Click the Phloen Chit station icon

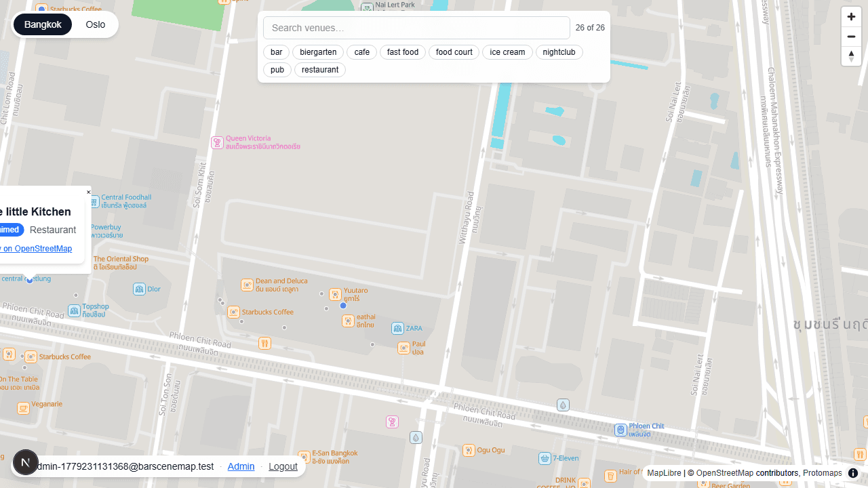(620, 430)
